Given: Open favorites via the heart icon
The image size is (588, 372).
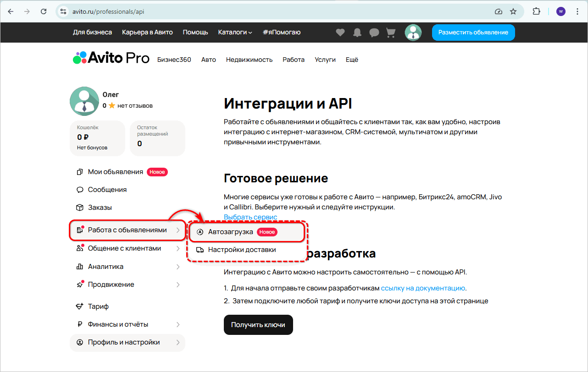Looking at the screenshot, I should tap(340, 33).
